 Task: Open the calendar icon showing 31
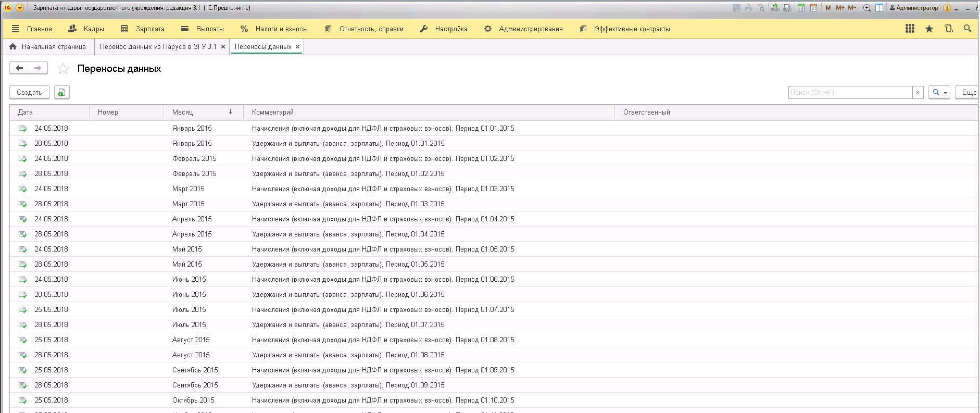[813, 8]
